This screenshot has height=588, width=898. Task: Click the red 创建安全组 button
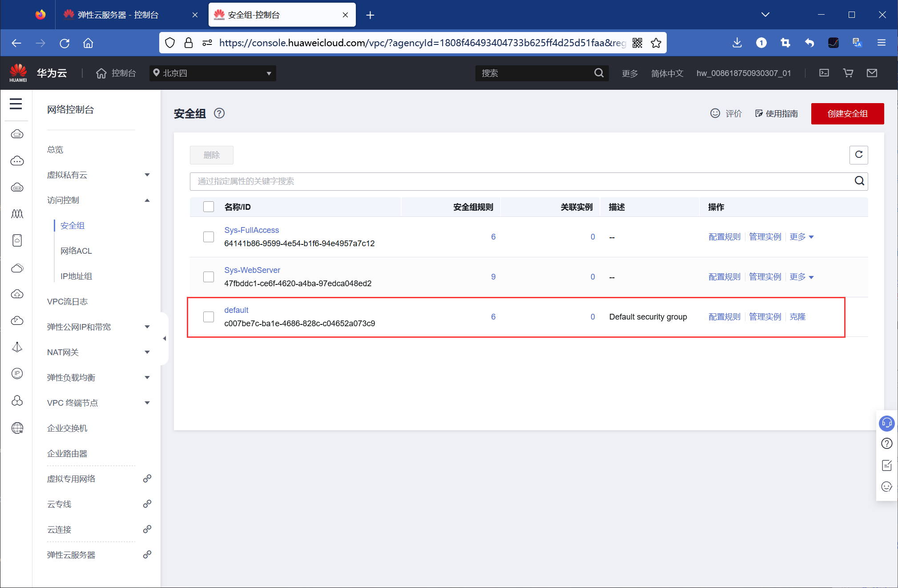tap(847, 114)
